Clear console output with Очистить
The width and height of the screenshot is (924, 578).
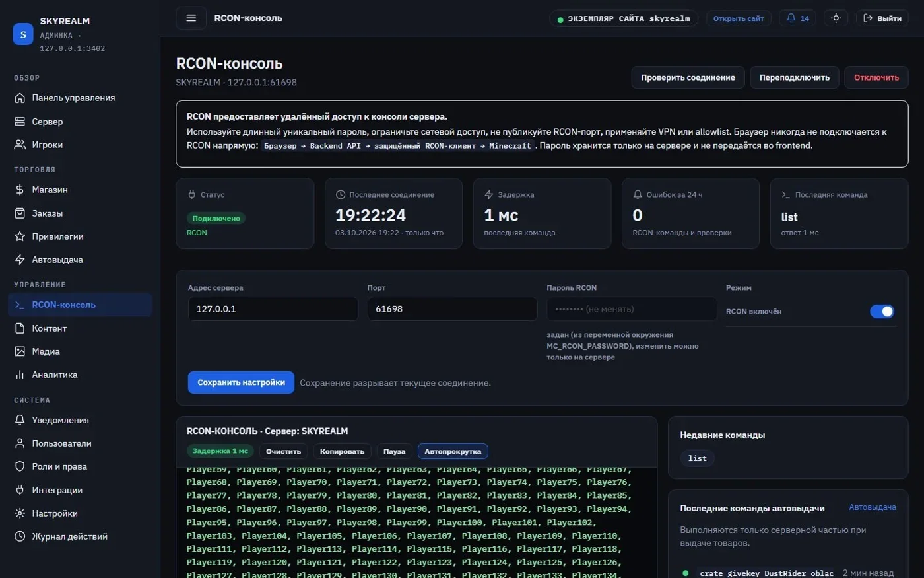284,451
